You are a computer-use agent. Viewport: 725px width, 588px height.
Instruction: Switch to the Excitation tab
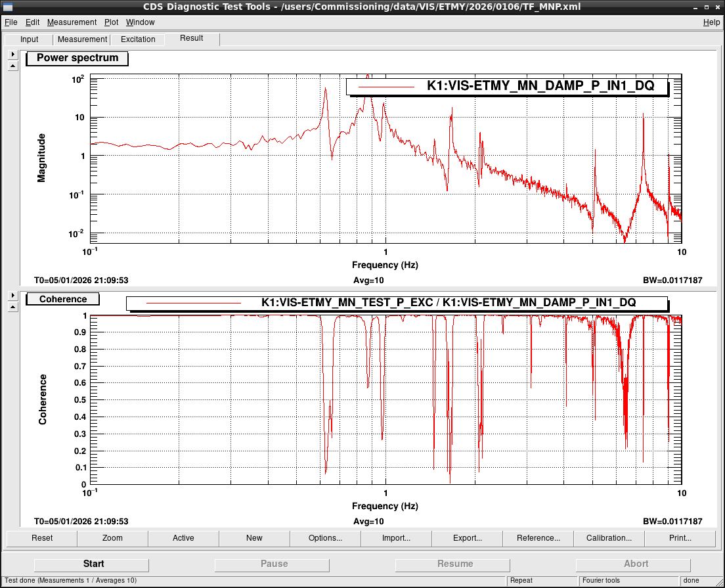pos(138,39)
